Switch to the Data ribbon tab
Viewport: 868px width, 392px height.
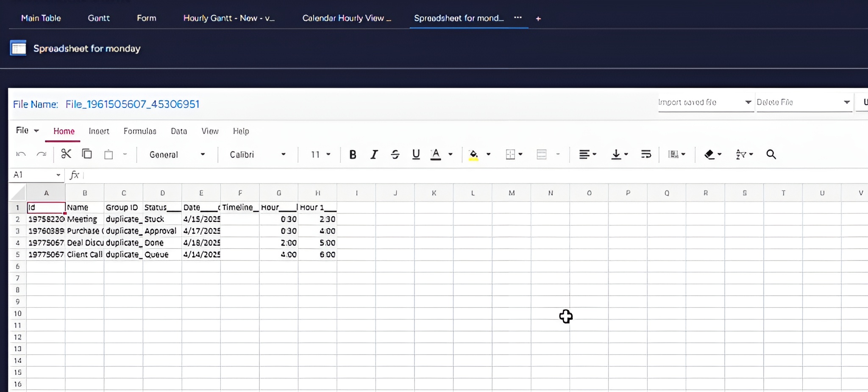[x=179, y=131]
